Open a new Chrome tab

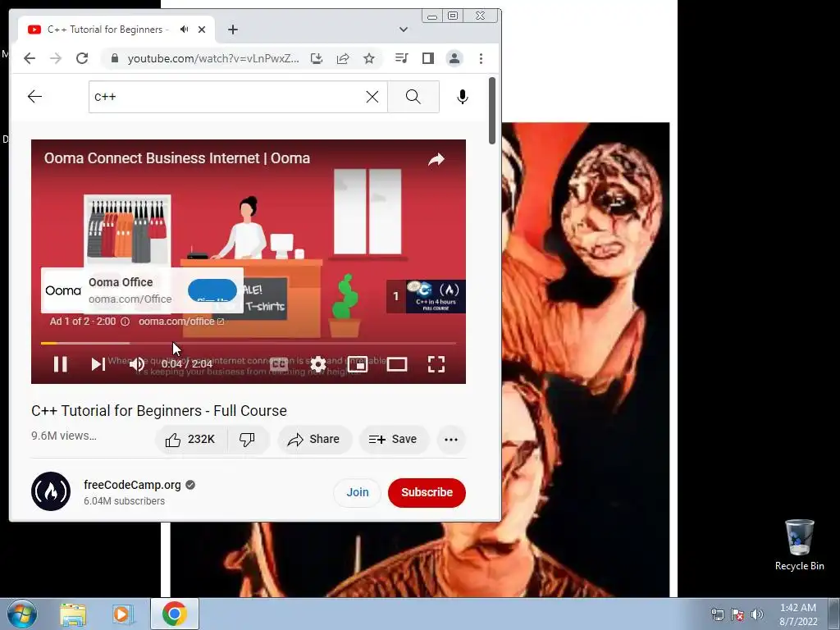232,30
